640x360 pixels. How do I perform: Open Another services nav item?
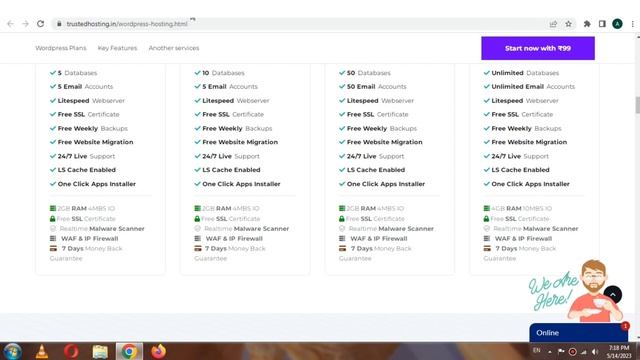click(174, 48)
